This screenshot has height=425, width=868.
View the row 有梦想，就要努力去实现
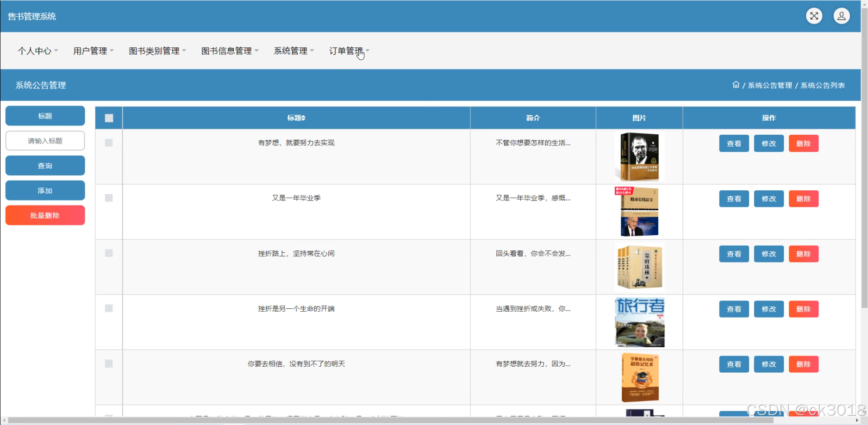[x=734, y=144]
